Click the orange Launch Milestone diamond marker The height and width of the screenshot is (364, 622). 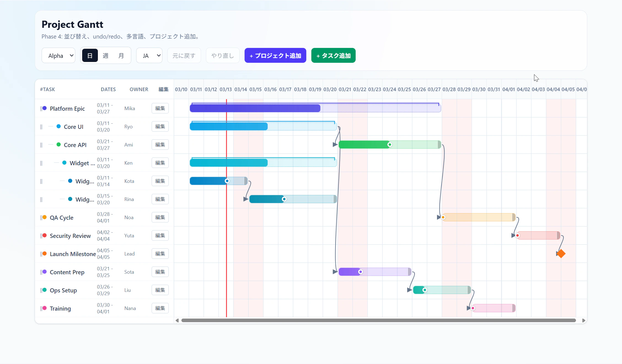pyautogui.click(x=561, y=254)
